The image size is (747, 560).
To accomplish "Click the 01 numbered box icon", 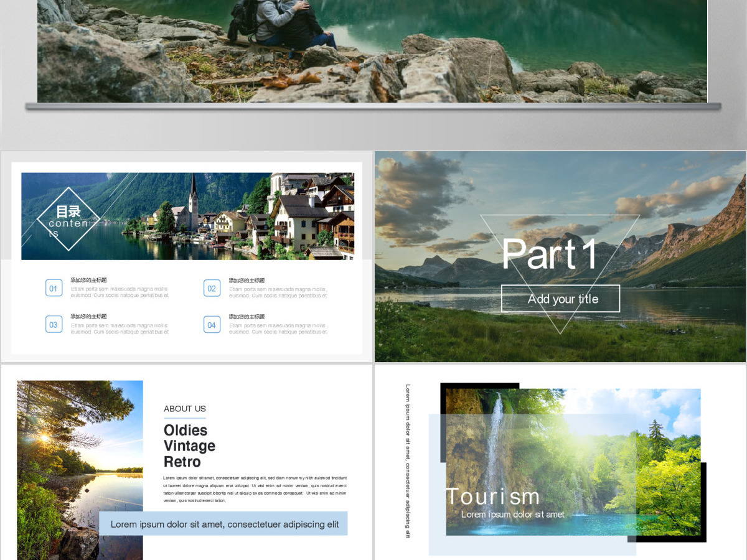I will tap(54, 288).
